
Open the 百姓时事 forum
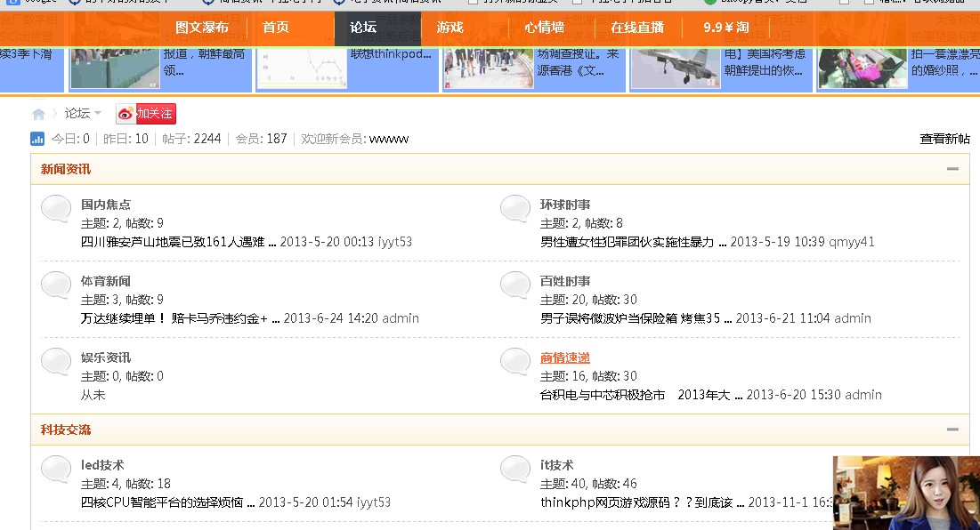(567, 280)
